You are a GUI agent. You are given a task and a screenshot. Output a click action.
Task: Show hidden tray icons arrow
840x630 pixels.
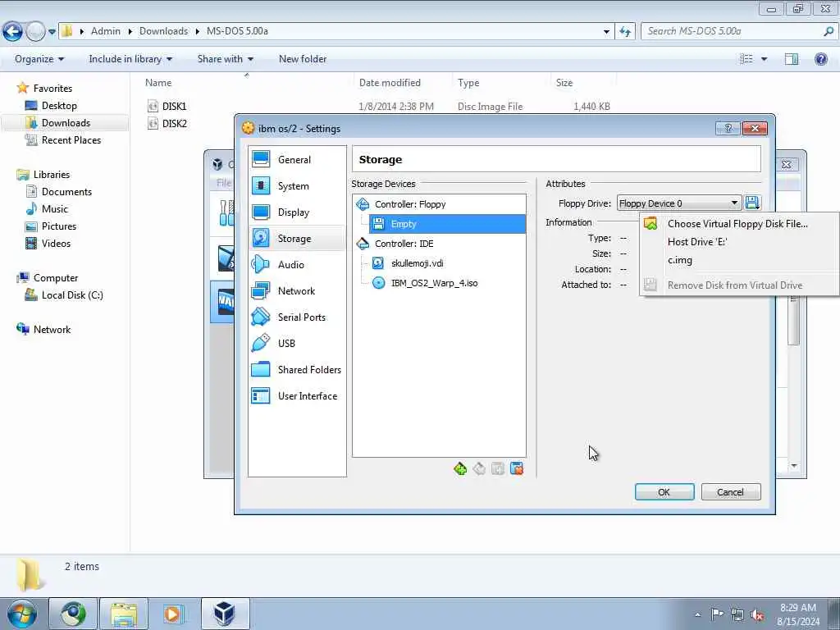(x=697, y=614)
